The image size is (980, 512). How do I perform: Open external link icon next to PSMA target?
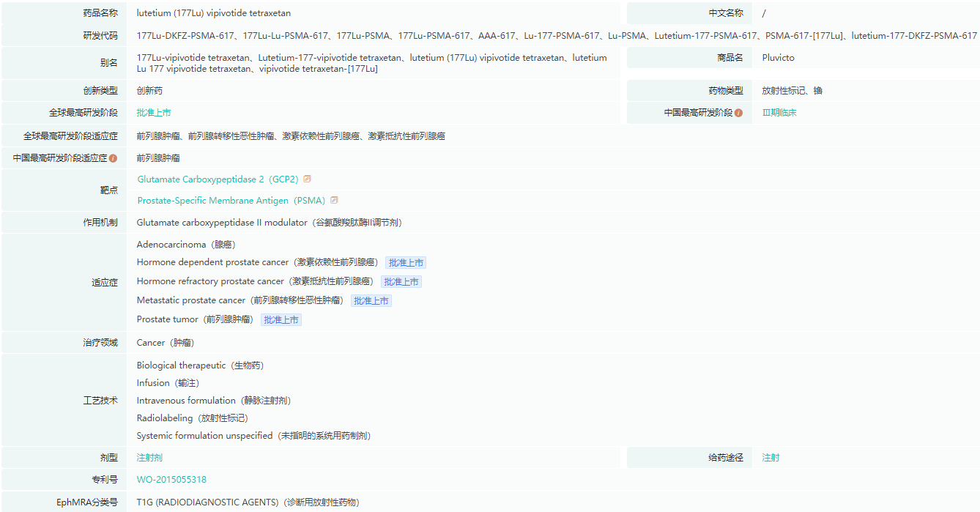(x=334, y=201)
